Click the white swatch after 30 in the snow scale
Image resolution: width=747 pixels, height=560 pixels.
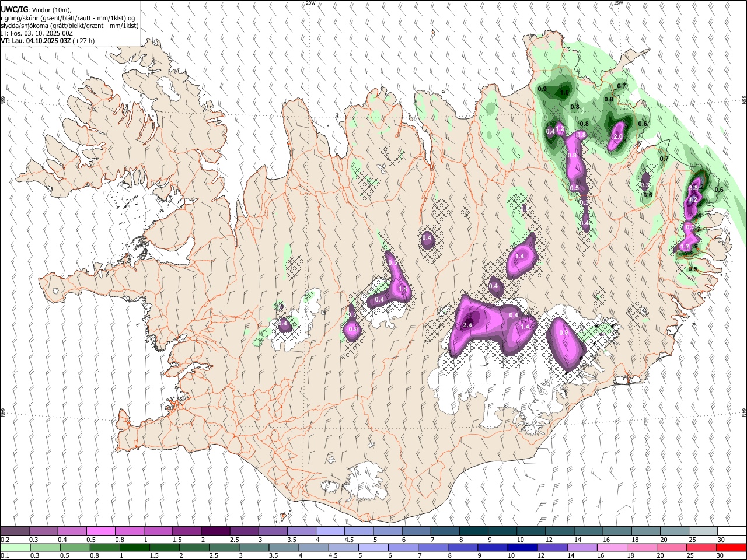(732, 531)
